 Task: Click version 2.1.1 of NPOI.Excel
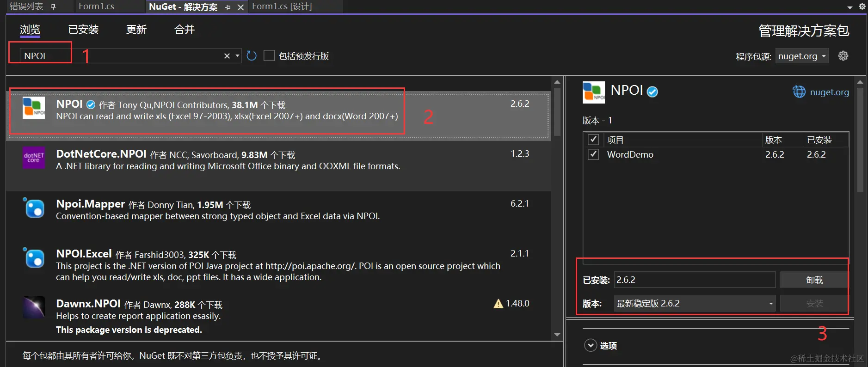pyautogui.click(x=520, y=253)
